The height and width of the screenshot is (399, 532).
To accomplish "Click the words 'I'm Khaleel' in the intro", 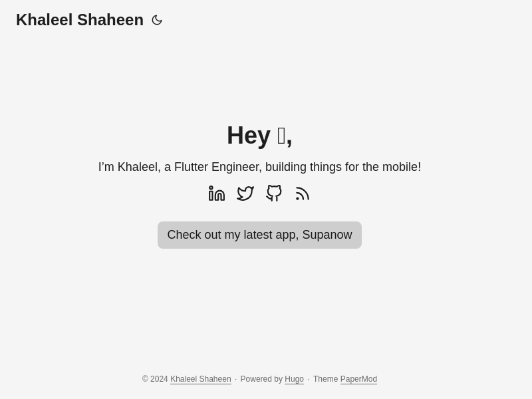I will point(128,167).
